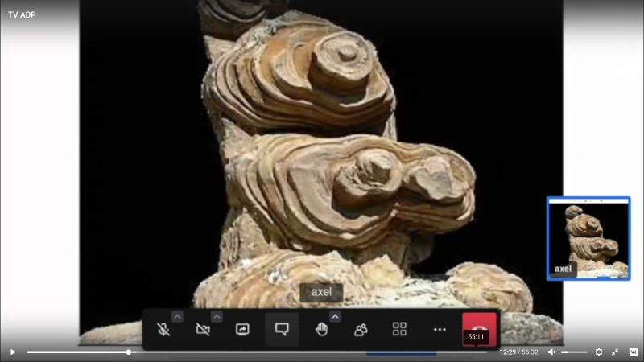
Task: Unmute the microphone in the call toolbar
Action: point(163,329)
